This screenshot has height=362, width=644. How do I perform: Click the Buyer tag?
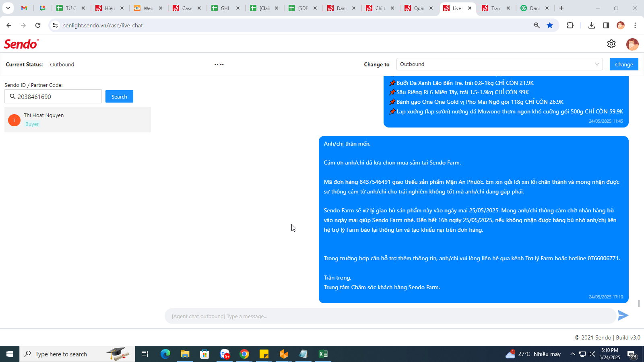[32, 124]
